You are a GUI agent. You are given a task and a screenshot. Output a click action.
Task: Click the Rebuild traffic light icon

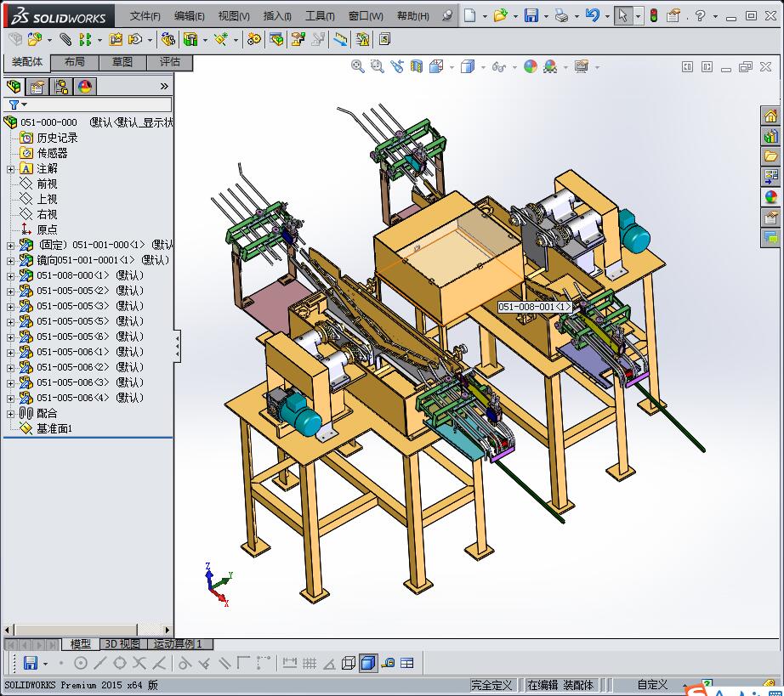point(653,15)
